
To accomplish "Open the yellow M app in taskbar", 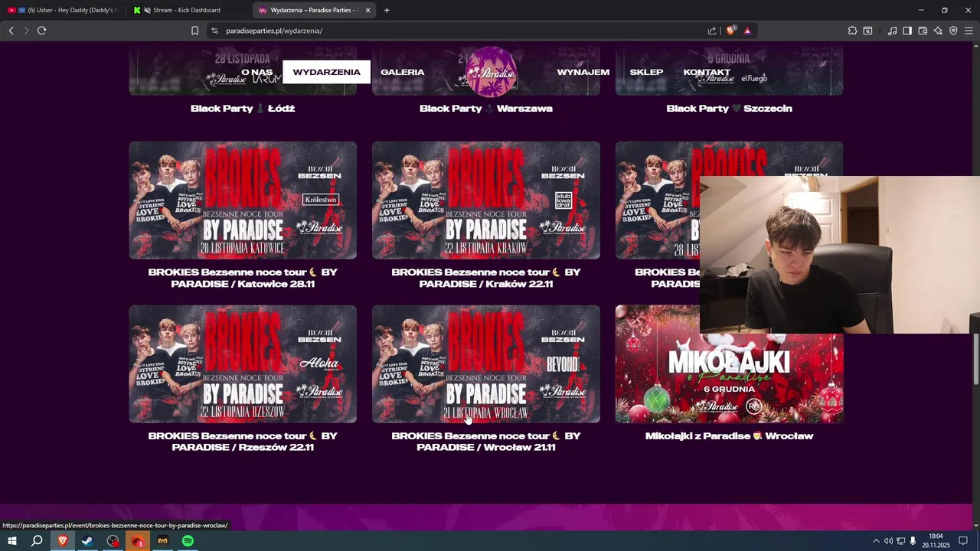I will pos(162,541).
